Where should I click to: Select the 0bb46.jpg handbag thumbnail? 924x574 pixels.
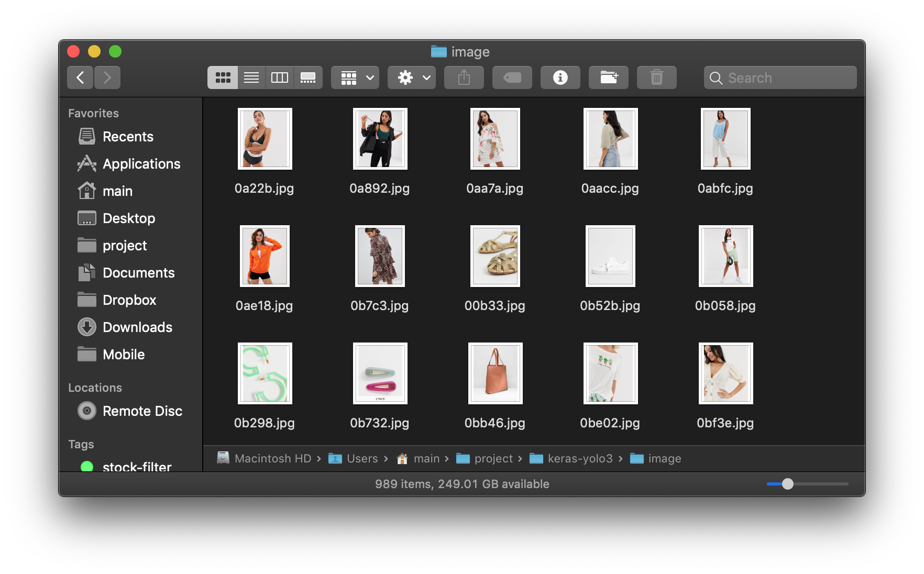pyautogui.click(x=495, y=373)
